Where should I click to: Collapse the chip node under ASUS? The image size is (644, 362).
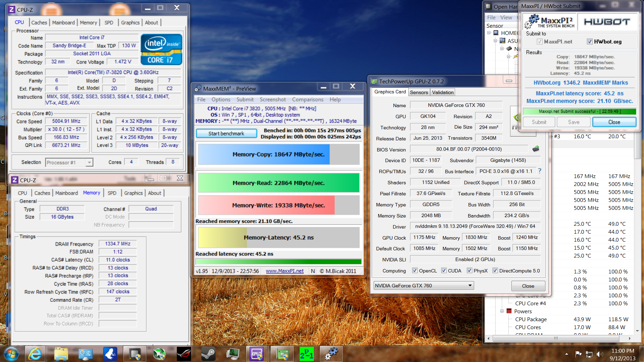[x=502, y=49]
